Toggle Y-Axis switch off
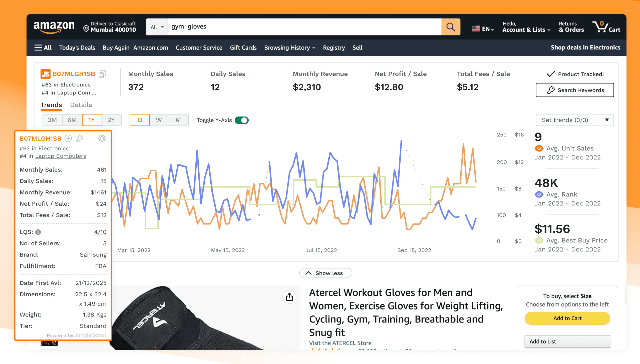Viewport: 640px width, 364px height. pos(241,120)
